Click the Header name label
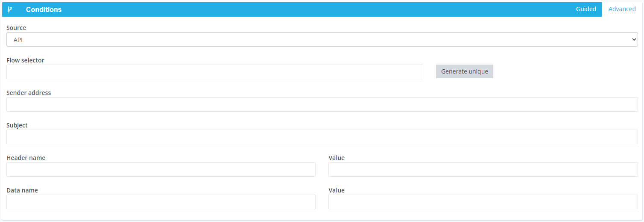This screenshot has width=644, height=222. pyautogui.click(x=26, y=158)
